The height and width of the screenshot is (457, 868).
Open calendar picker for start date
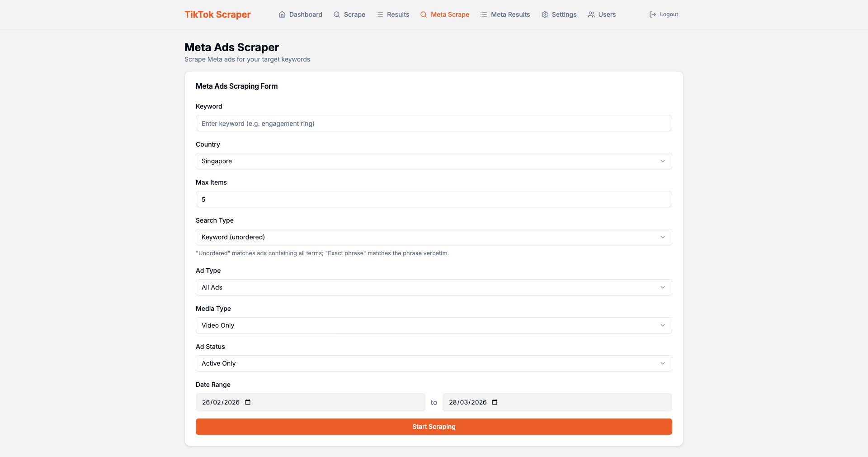[x=248, y=402]
